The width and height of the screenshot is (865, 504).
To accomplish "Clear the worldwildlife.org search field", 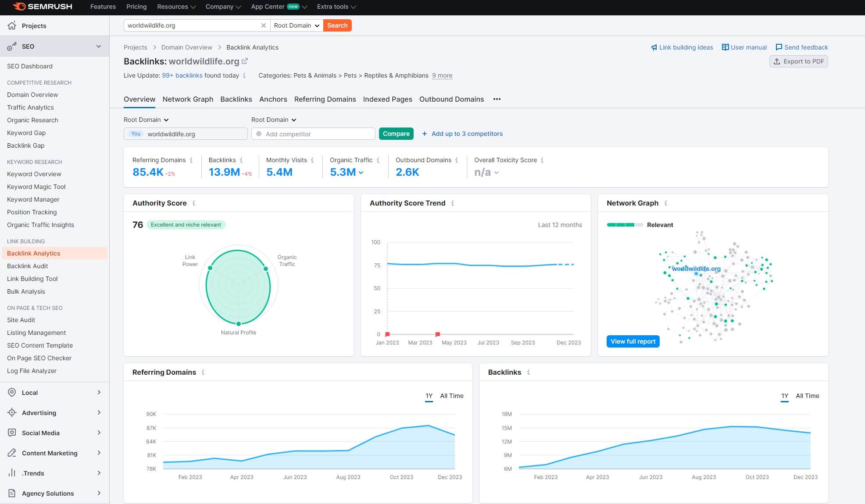I will coord(263,25).
